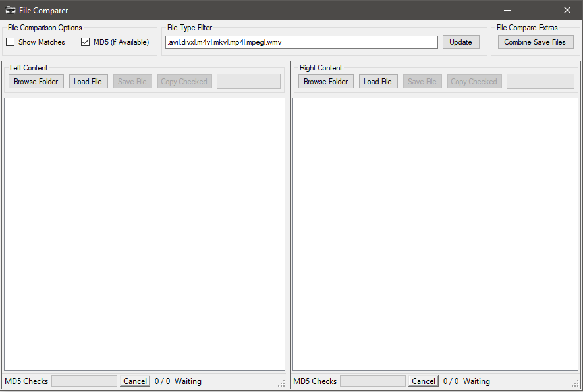583x392 pixels.
Task: Cancel the left MD5 checks
Action: pos(135,381)
